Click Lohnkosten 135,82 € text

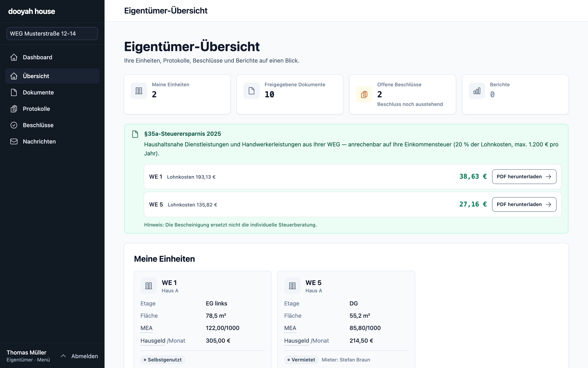click(193, 205)
